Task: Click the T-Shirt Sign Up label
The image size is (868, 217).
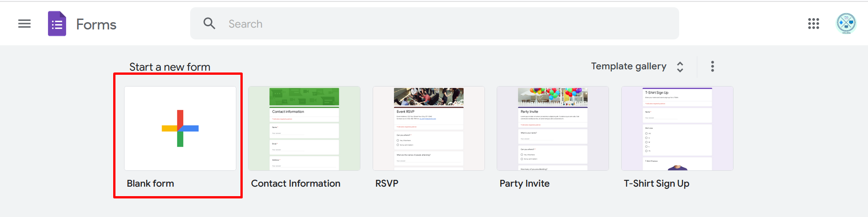Action: point(657,183)
